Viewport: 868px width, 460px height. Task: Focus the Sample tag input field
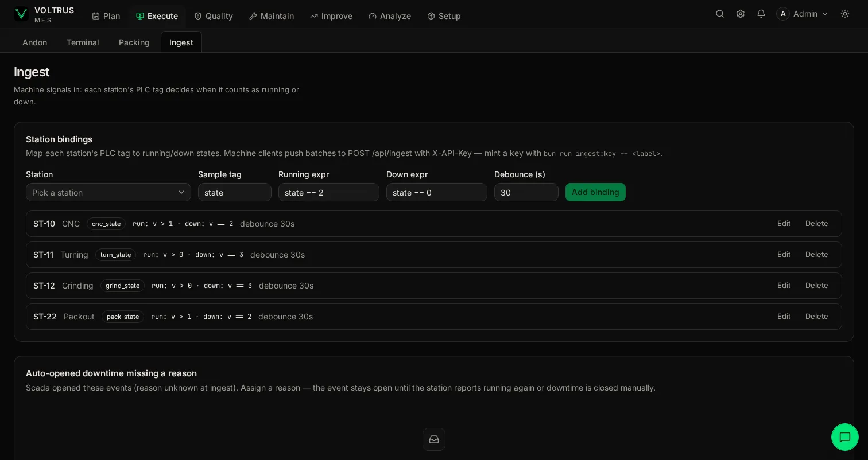235,192
